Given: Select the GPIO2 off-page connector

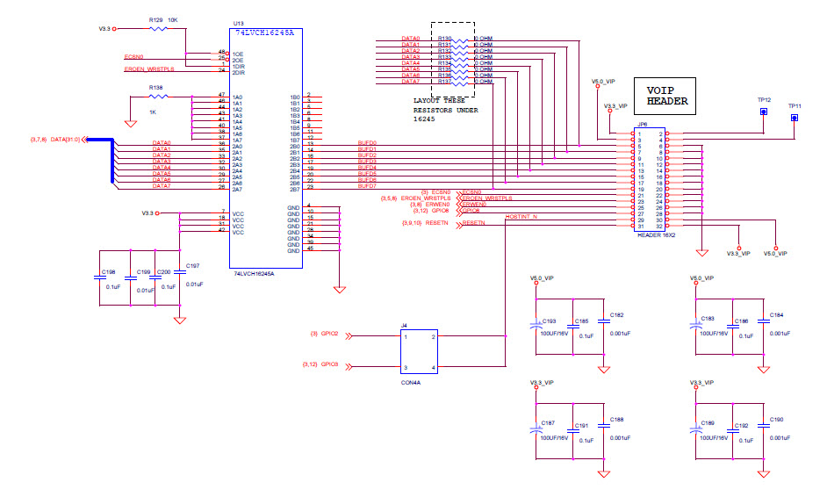Looking at the screenshot, I should (346, 335).
